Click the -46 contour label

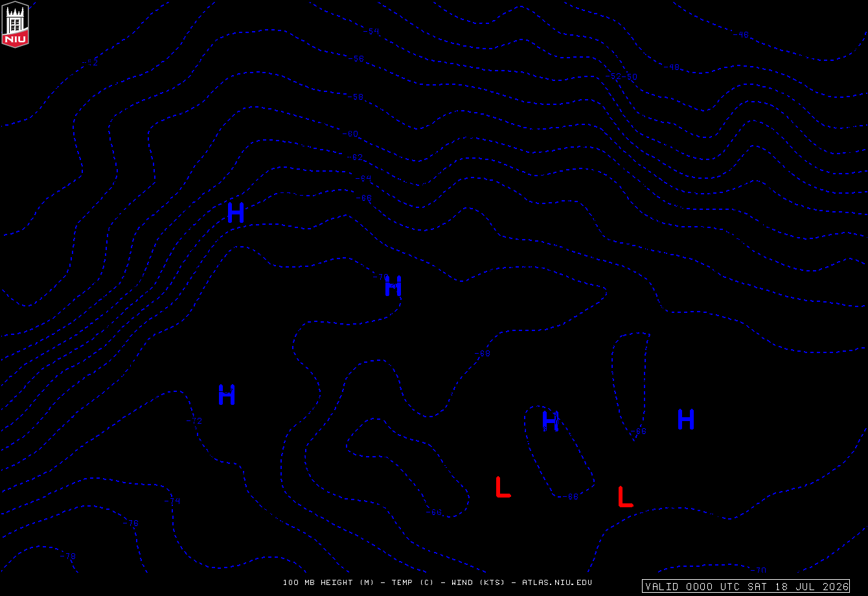pyautogui.click(x=741, y=34)
